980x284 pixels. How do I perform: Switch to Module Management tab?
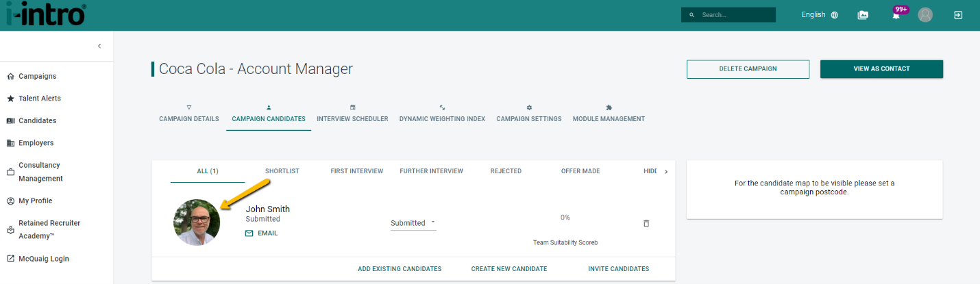pos(609,114)
